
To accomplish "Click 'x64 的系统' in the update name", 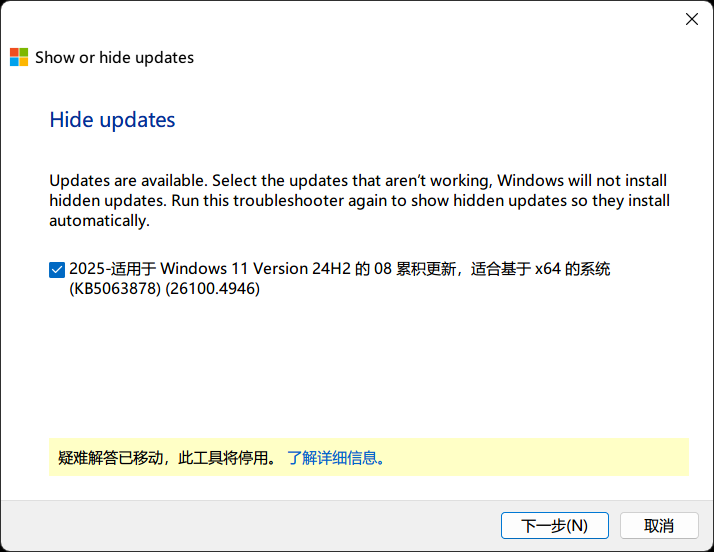I will 572,269.
